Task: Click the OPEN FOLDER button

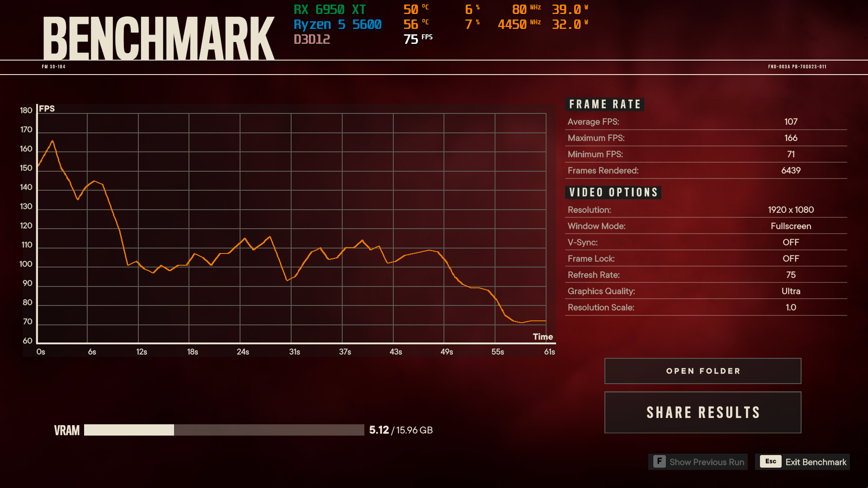Action: point(703,371)
